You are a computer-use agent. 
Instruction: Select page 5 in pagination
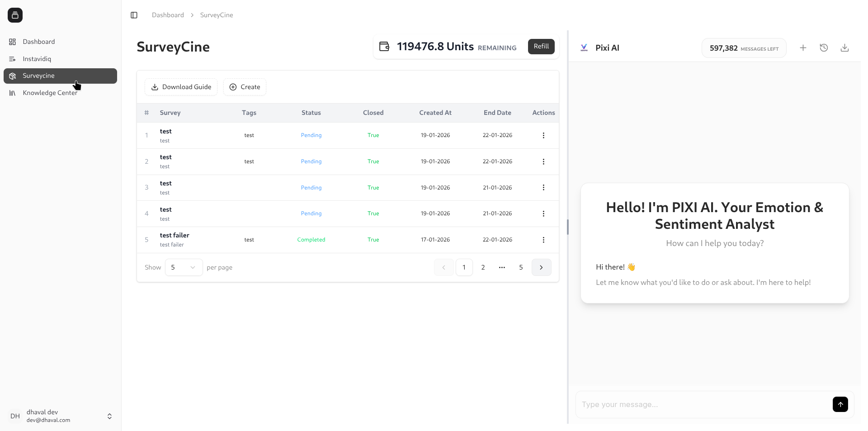point(521,267)
